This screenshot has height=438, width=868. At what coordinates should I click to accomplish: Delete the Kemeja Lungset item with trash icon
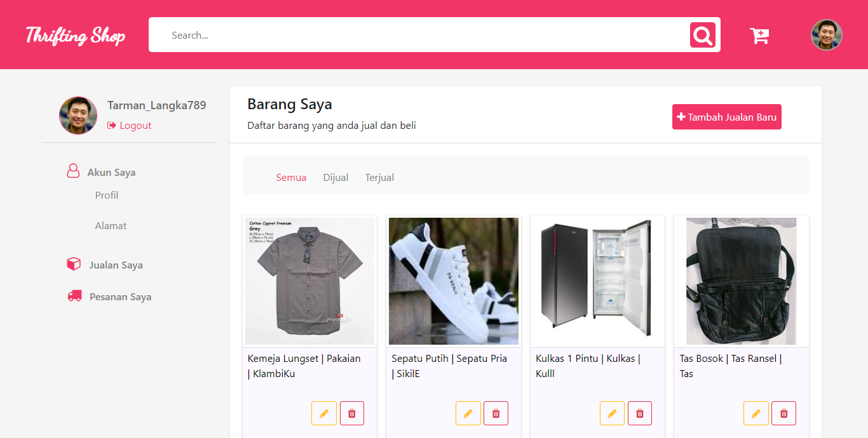[x=352, y=413]
